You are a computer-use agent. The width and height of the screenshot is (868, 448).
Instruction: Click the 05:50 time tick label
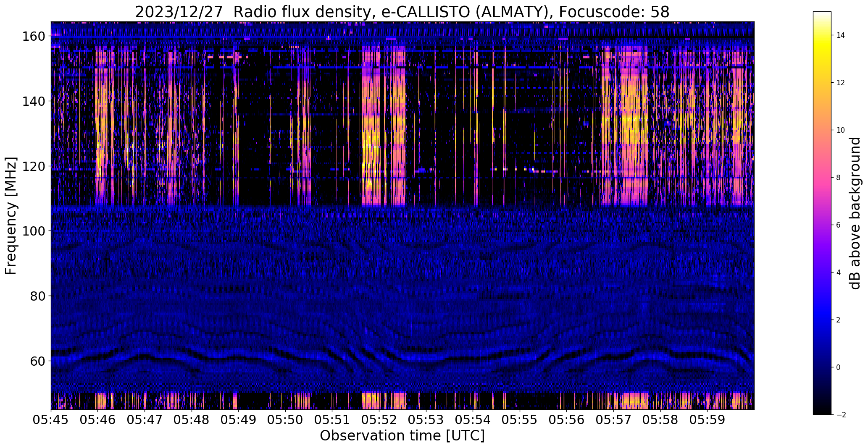click(285, 420)
